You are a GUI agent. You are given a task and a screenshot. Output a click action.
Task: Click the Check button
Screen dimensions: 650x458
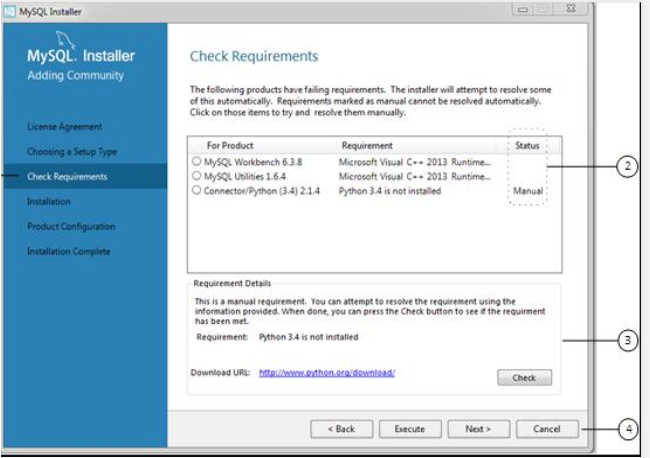[524, 378]
